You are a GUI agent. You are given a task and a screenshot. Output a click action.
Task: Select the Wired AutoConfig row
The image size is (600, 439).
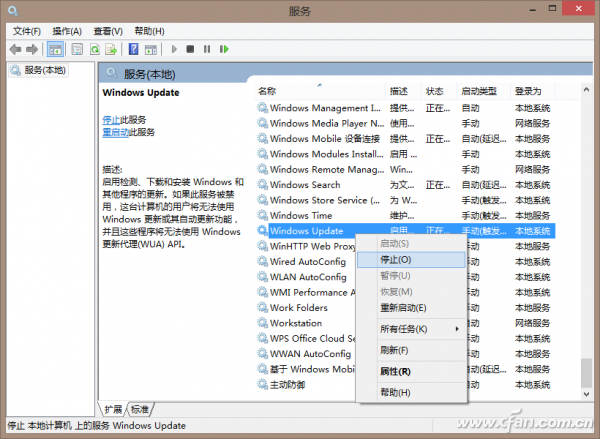(x=308, y=261)
